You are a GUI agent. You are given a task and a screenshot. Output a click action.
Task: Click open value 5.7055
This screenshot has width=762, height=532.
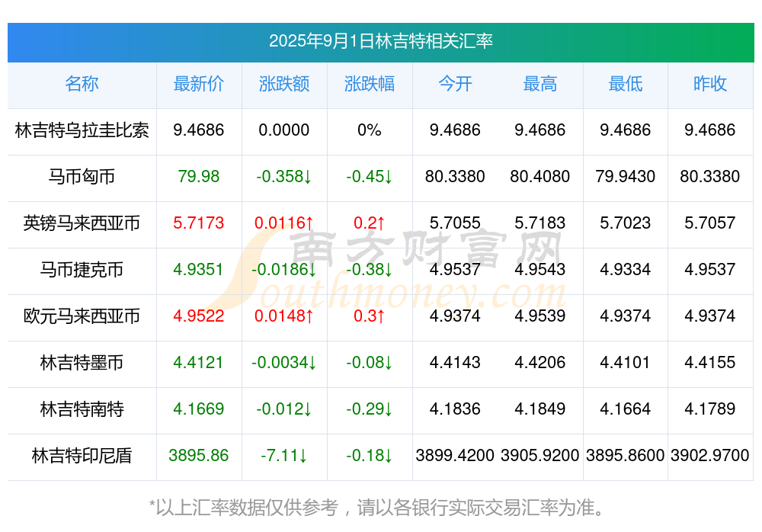point(455,223)
